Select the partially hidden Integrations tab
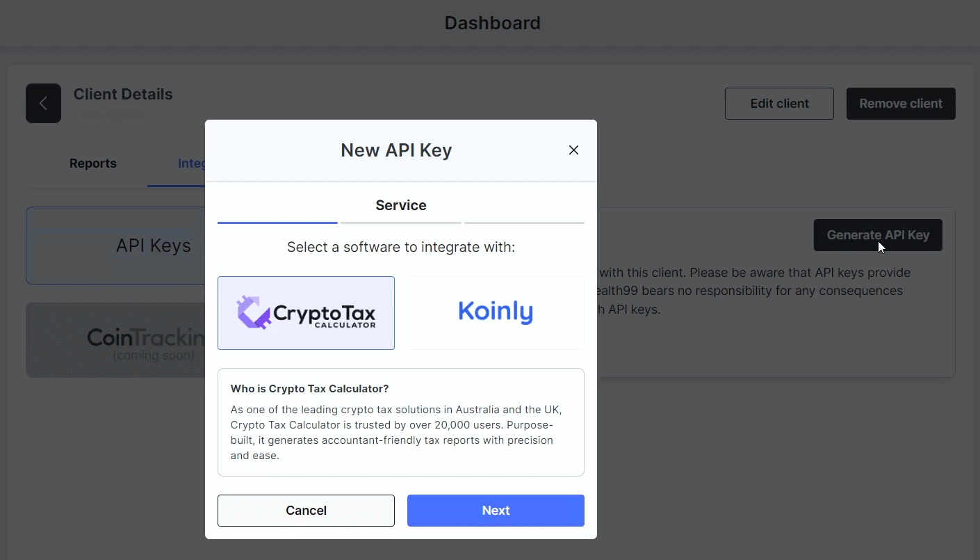Screen dimensions: 980x560 (190, 163)
